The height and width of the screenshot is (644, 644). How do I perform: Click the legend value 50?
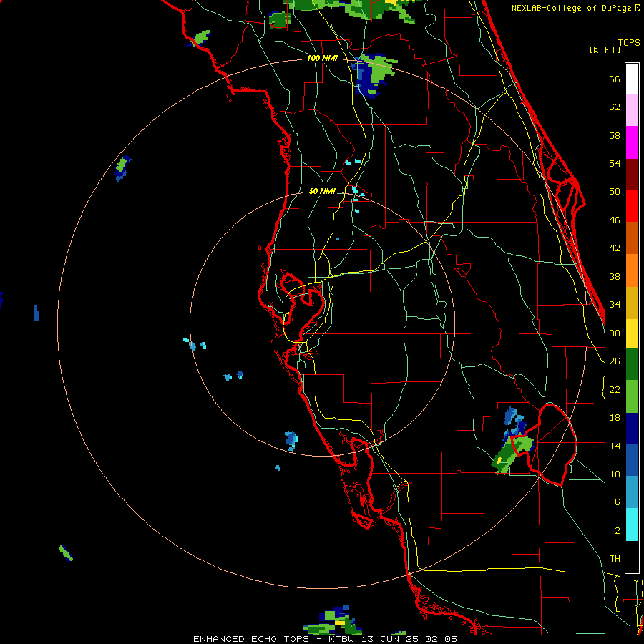615,191
